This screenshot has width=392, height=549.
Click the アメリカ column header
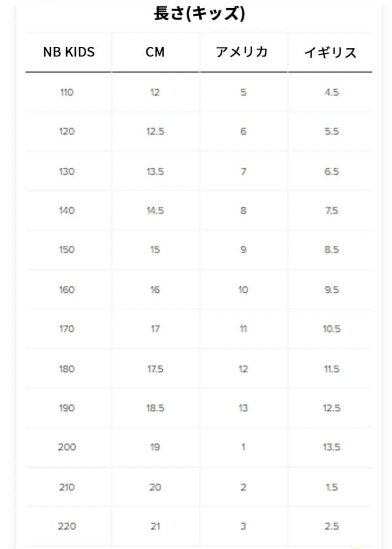point(243,52)
